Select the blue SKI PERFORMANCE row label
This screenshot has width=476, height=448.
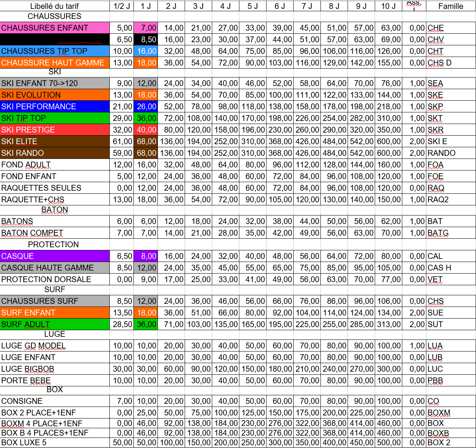[55, 107]
